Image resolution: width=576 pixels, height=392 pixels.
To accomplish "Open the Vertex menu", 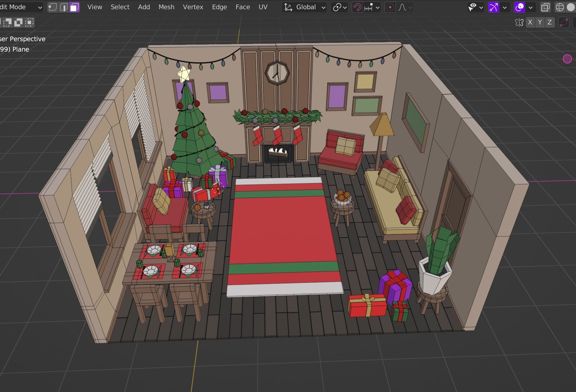I will [x=193, y=7].
